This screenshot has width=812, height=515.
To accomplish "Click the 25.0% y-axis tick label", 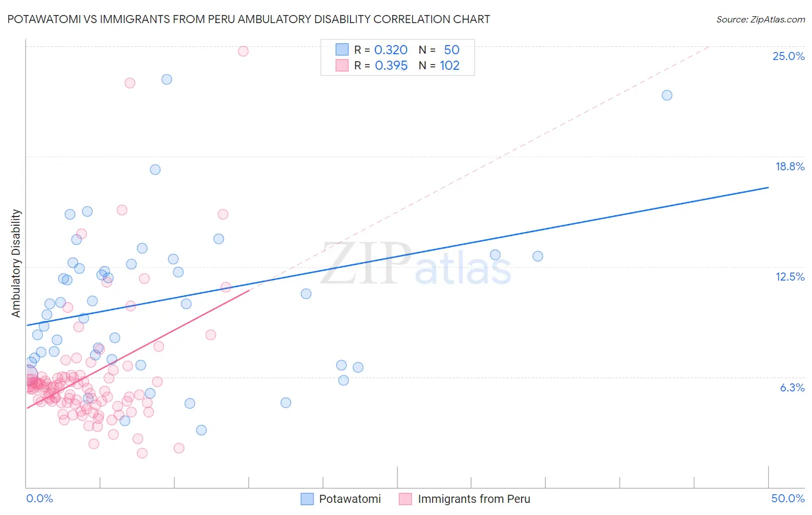I will click(788, 56).
